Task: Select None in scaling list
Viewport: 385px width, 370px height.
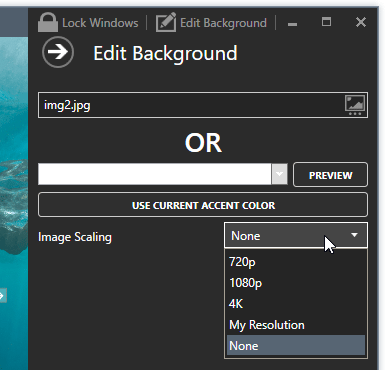Action: point(296,346)
